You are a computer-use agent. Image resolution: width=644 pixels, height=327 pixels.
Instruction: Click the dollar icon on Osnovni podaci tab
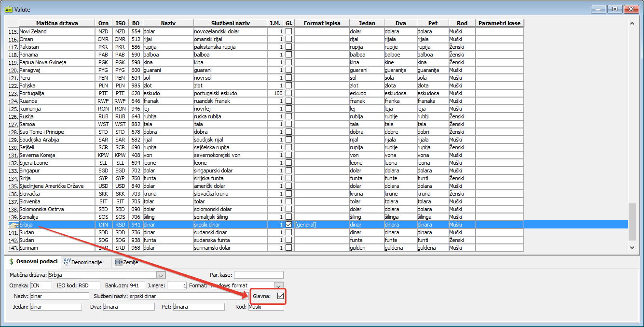[x=11, y=262]
